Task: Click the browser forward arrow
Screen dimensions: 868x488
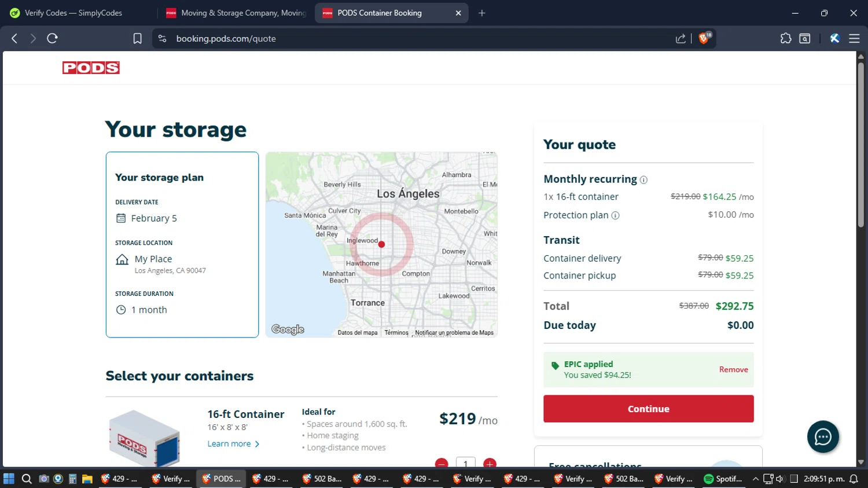Action: 33,38
